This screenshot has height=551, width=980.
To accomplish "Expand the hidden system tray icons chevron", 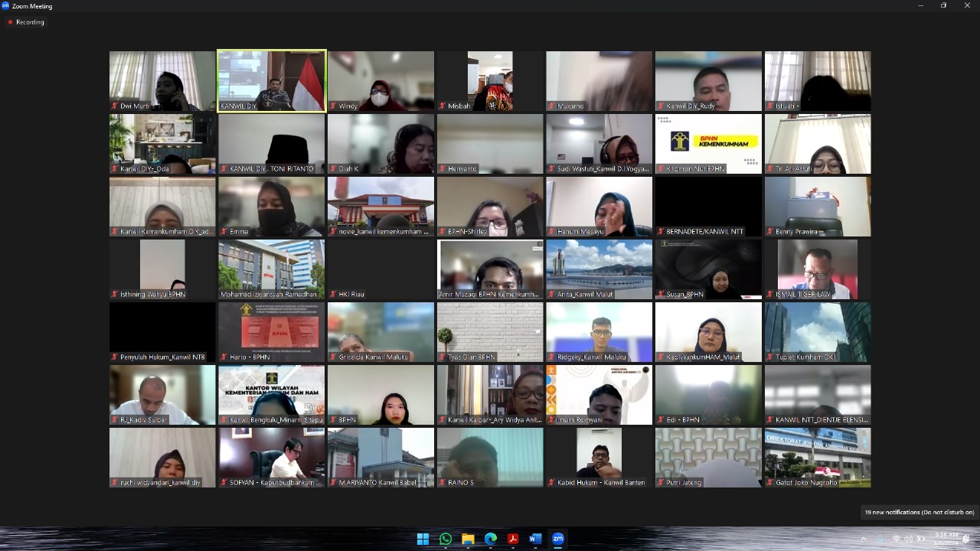I will click(864, 539).
